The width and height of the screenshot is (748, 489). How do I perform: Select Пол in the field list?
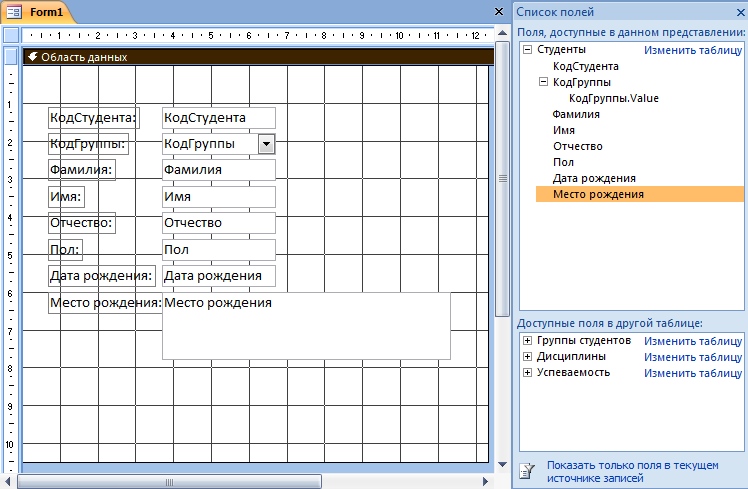pyautogui.click(x=563, y=162)
